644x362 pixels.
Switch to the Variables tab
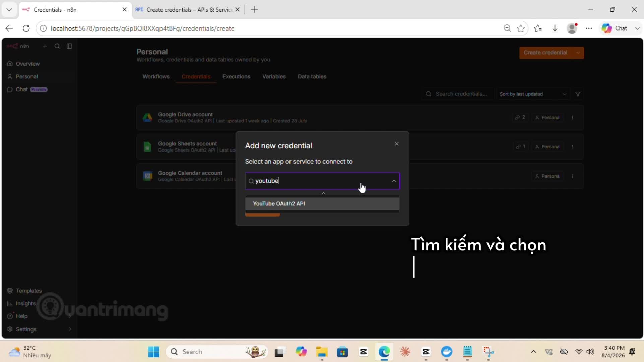pyautogui.click(x=274, y=76)
